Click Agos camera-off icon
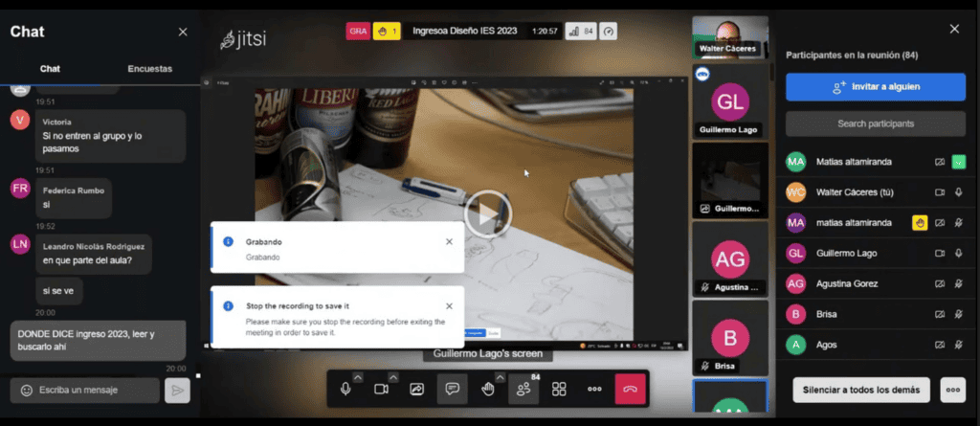The height and width of the screenshot is (426, 980). tap(940, 345)
